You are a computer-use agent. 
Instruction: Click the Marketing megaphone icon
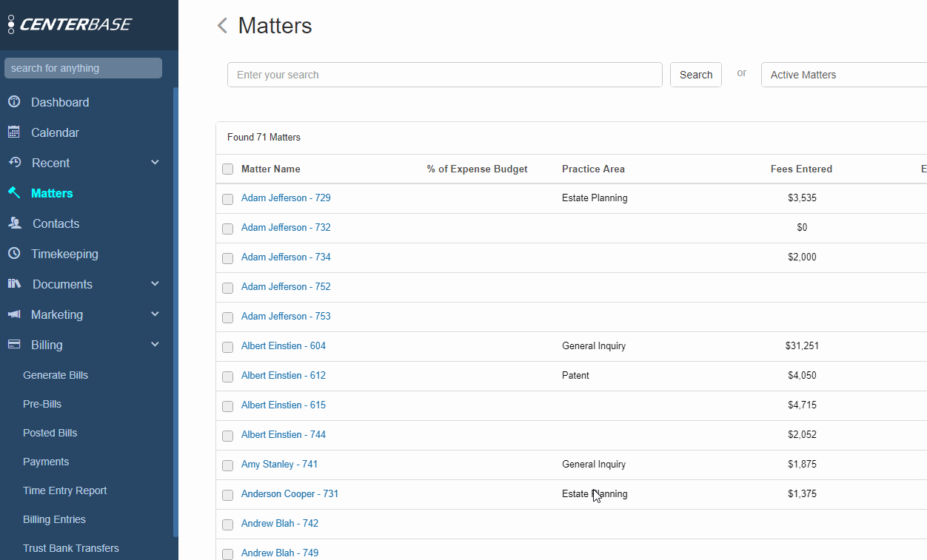[x=14, y=314]
